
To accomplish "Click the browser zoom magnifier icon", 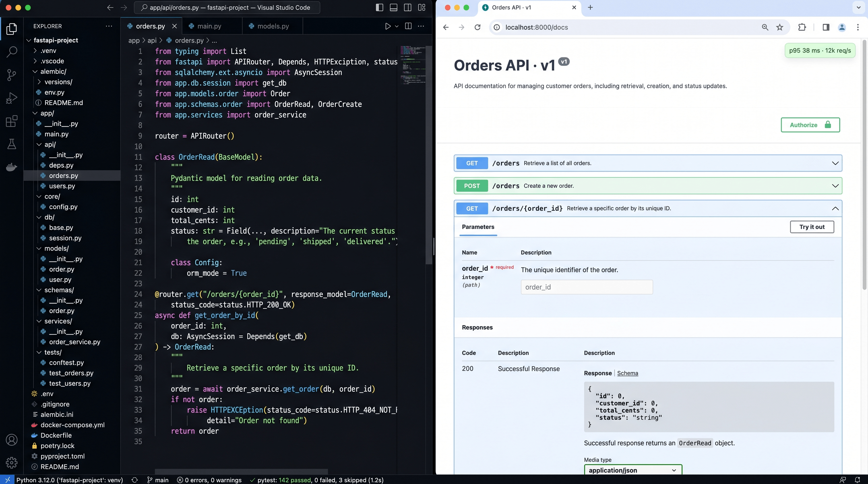I will pyautogui.click(x=765, y=27).
